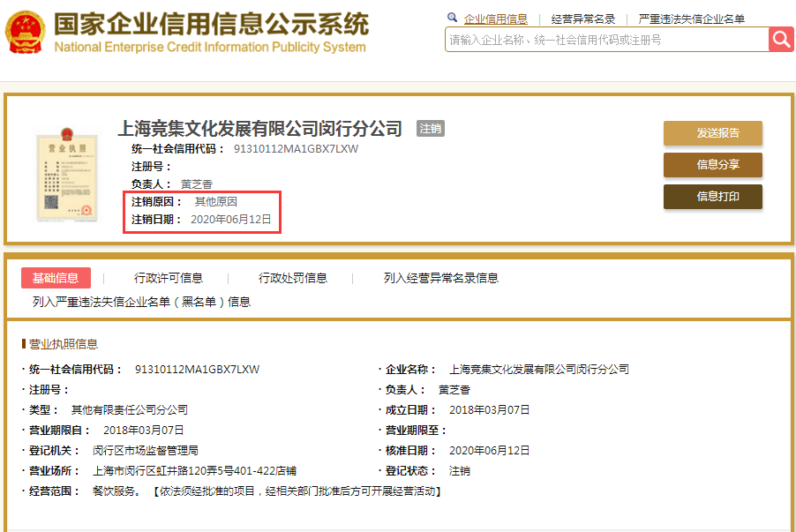This screenshot has height=532, width=796.
Task: Click the 营业场所 address 上海市闵行区虹井路120弄5号401-422店铺
Action: click(x=194, y=470)
